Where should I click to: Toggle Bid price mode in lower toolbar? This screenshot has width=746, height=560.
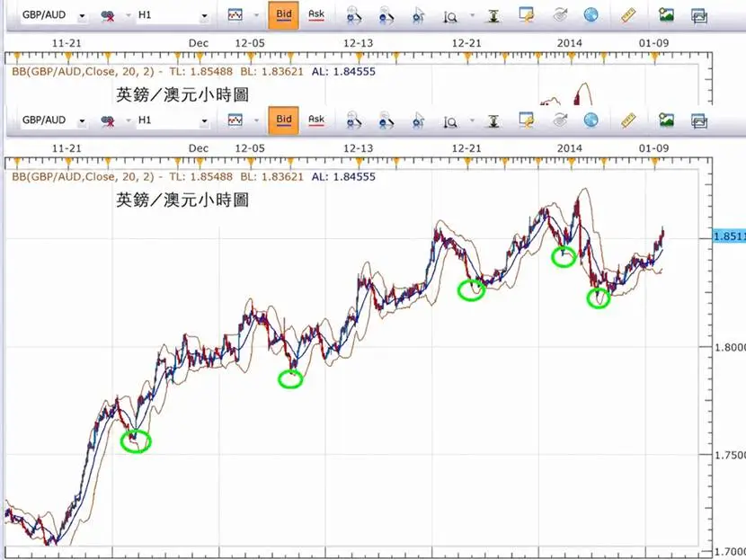[x=283, y=120]
